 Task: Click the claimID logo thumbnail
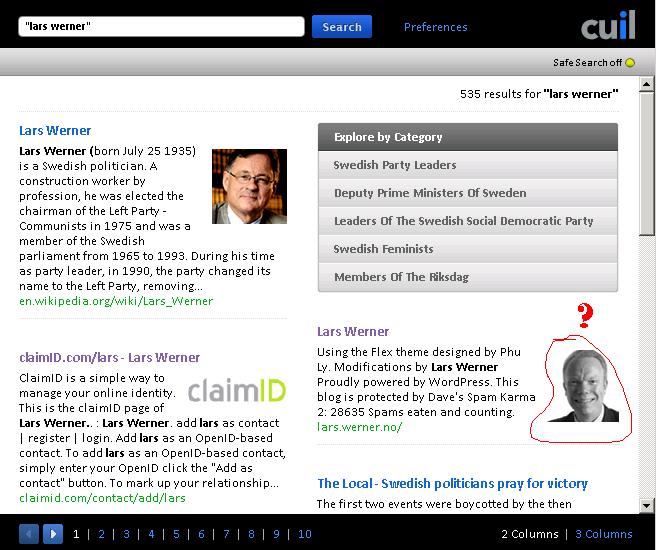[237, 391]
